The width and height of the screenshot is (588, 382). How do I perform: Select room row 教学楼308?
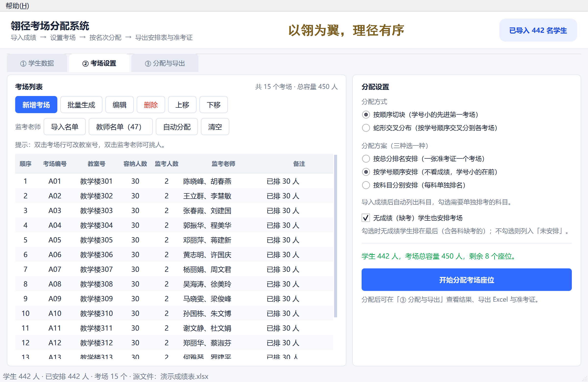click(174, 284)
